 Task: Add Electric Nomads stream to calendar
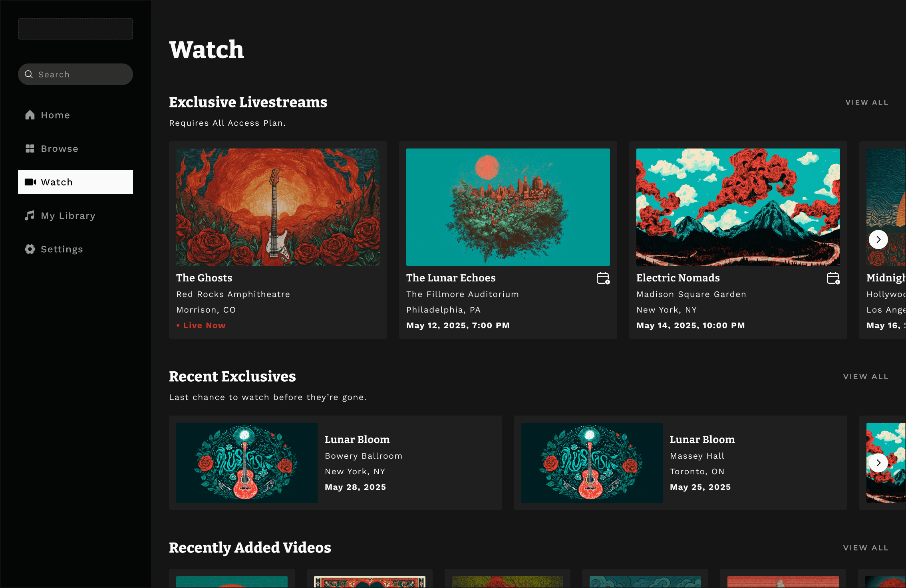pos(833,278)
